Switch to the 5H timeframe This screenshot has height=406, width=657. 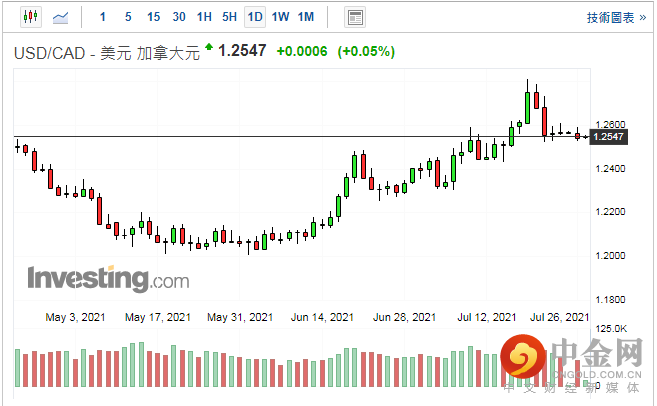(229, 17)
